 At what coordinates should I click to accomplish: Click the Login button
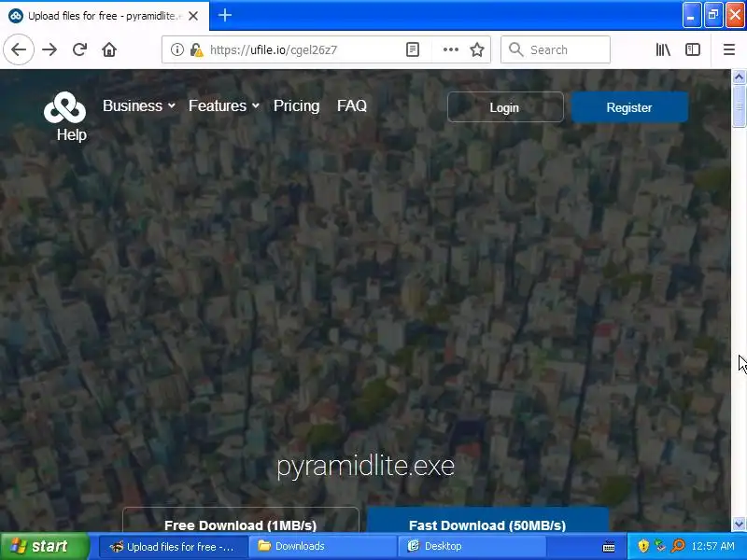click(x=505, y=107)
